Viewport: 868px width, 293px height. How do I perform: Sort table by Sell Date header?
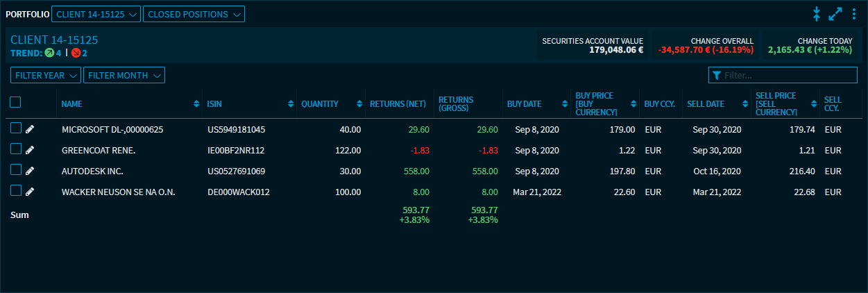[705, 104]
